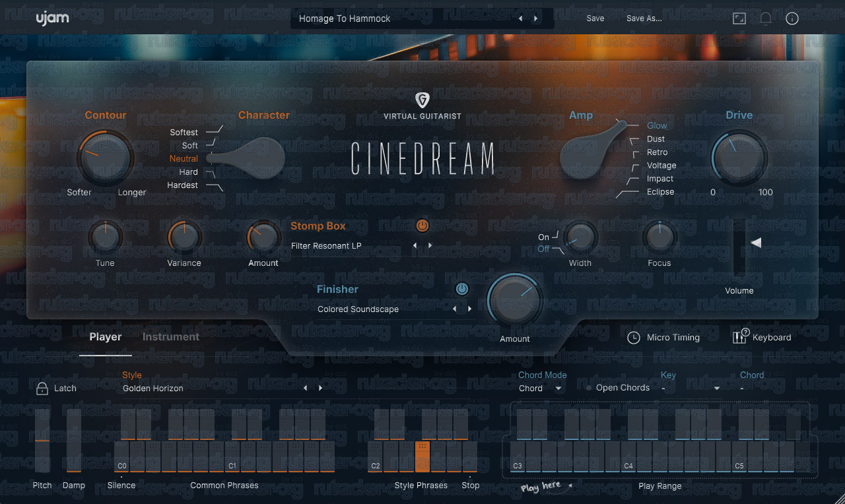Click the C1 Common Phrases key

coord(232,457)
